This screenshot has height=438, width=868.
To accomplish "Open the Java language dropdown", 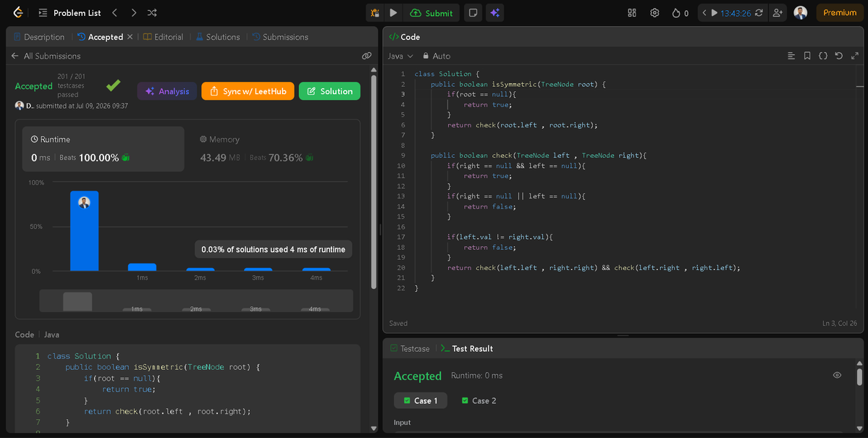I will 400,56.
